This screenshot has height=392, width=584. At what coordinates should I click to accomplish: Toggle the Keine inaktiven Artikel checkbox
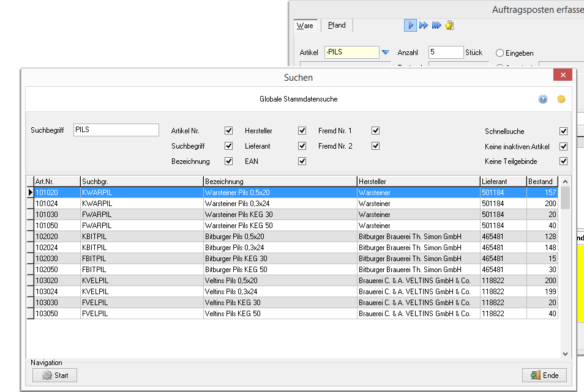pyautogui.click(x=564, y=146)
